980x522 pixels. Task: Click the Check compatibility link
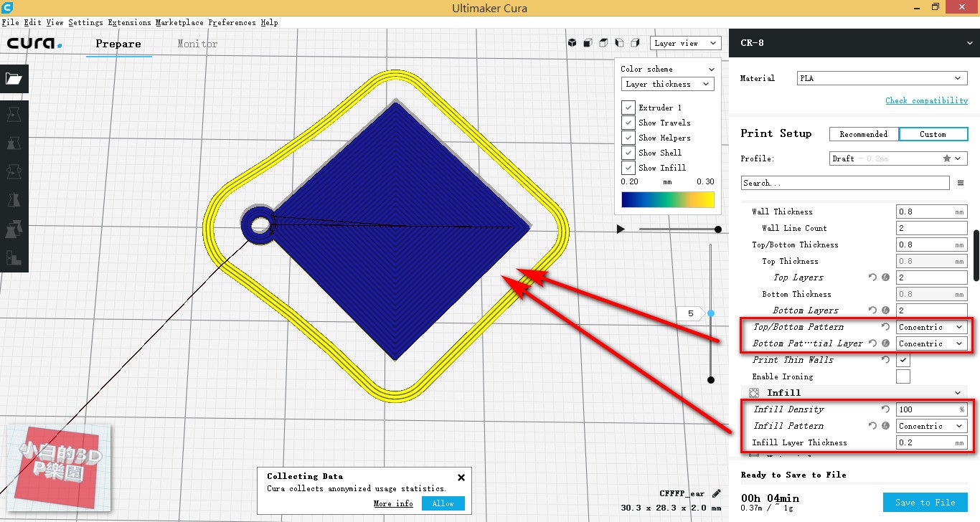926,100
